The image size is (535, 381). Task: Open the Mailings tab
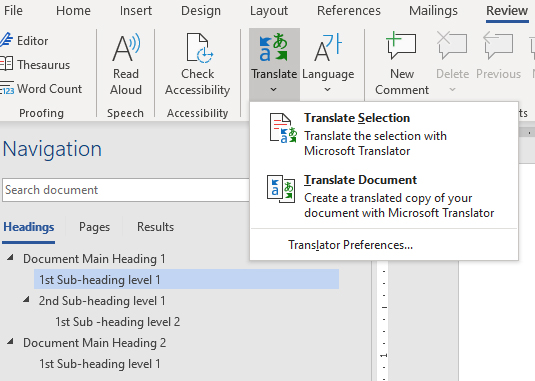pos(433,11)
